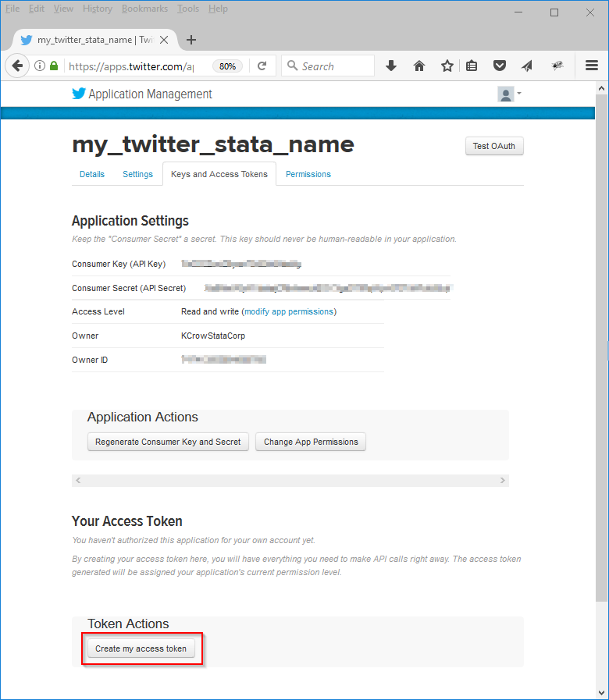609x700 pixels.
Task: Click the my_twitter_stata_name browser tab
Action: [x=94, y=40]
